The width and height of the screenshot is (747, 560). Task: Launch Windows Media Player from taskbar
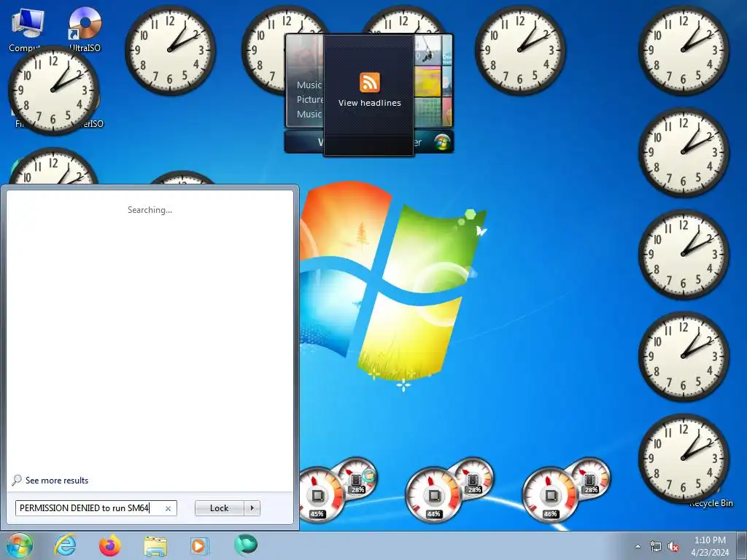point(199,545)
